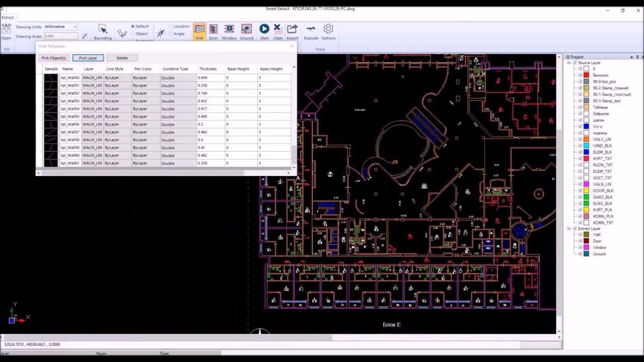The width and height of the screenshot is (644, 362).
Task: Click the Drawing Scale input field
Action: 61,36
